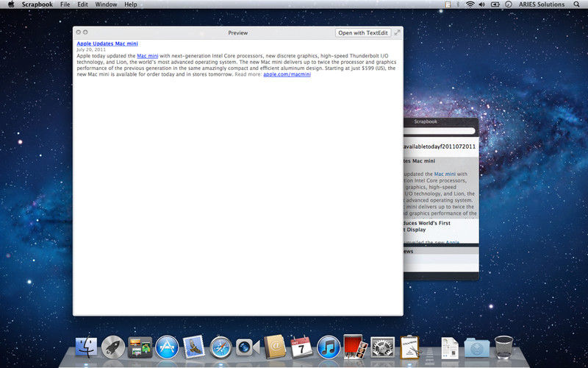The width and height of the screenshot is (588, 368).
Task: Open the Apple menu
Action: 11,4
